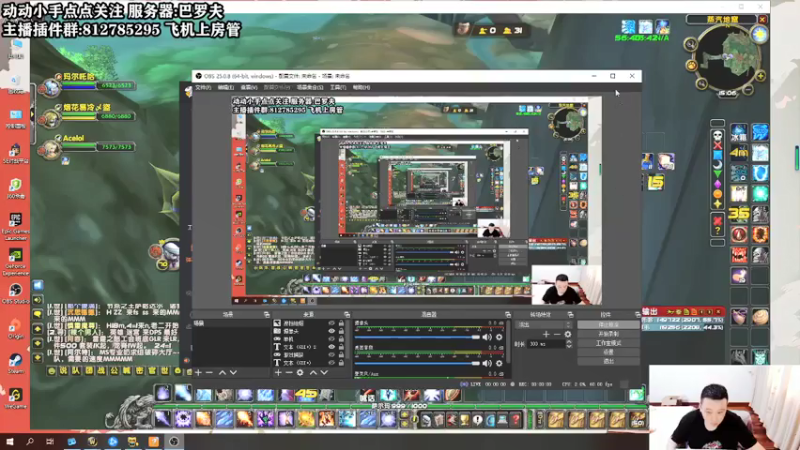The image size is (800, 450).
Task: Open the 工具(T) menu in OBS
Action: [x=338, y=88]
